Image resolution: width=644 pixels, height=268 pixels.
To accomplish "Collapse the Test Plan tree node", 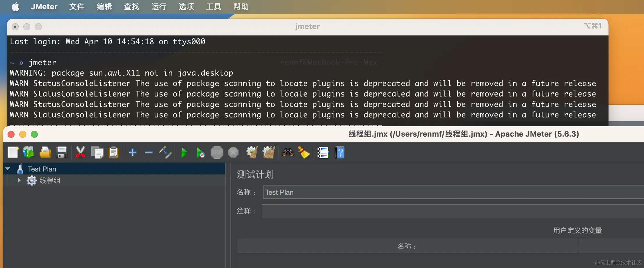I will (8, 169).
